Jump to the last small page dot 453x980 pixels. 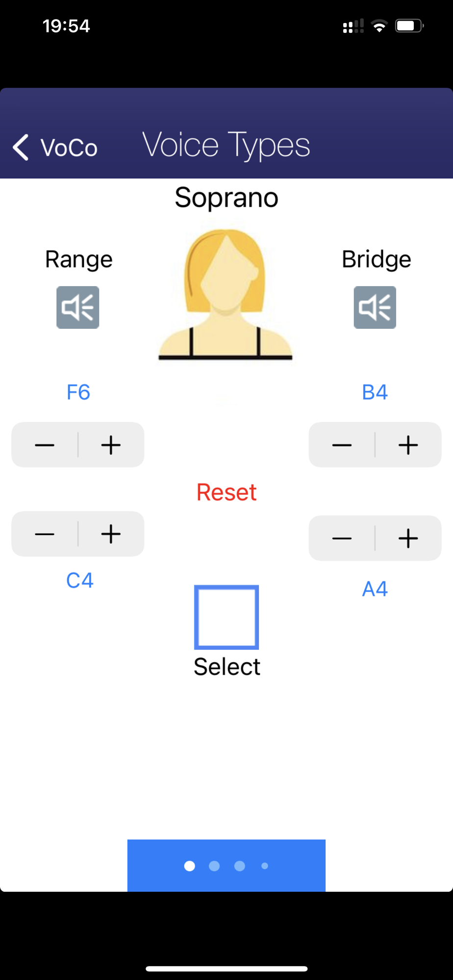tap(265, 866)
